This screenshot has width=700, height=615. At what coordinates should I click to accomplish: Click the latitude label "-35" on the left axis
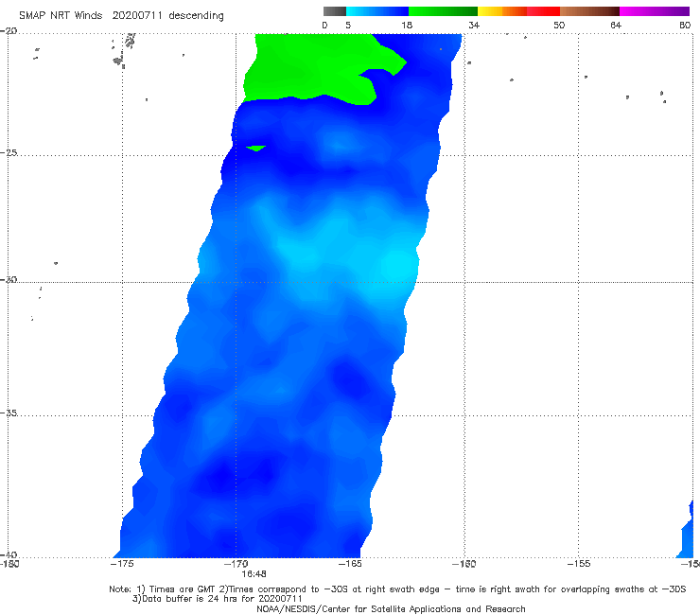9,413
